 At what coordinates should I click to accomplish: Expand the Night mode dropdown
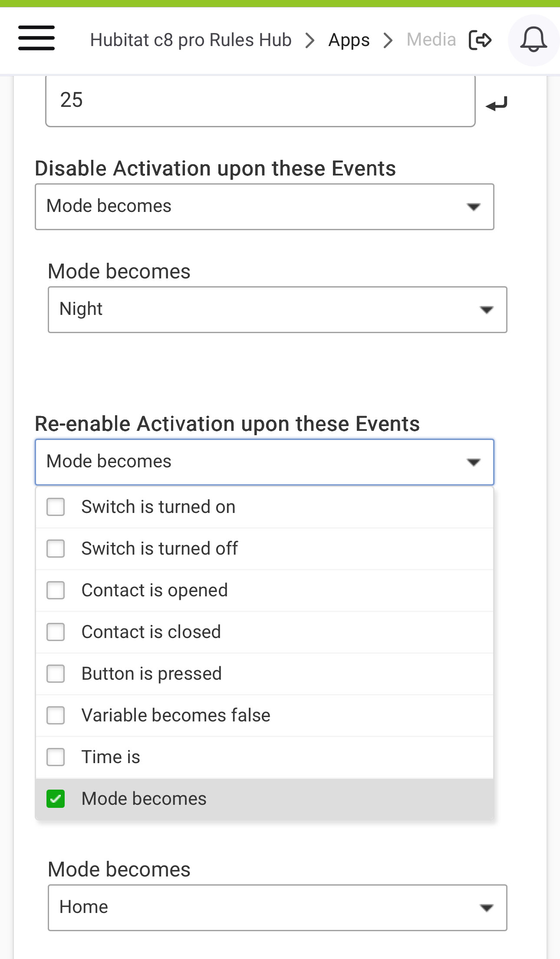[277, 310]
